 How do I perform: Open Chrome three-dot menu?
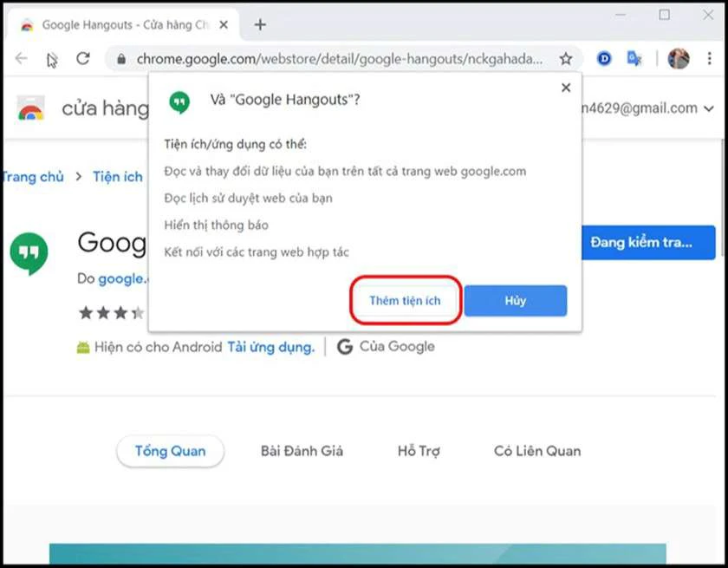(709, 58)
